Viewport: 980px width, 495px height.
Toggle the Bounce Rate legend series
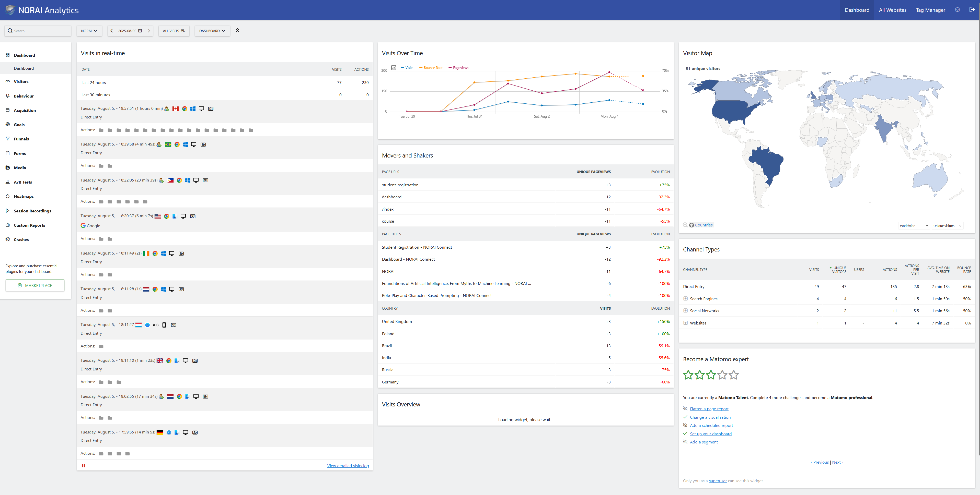click(x=431, y=68)
